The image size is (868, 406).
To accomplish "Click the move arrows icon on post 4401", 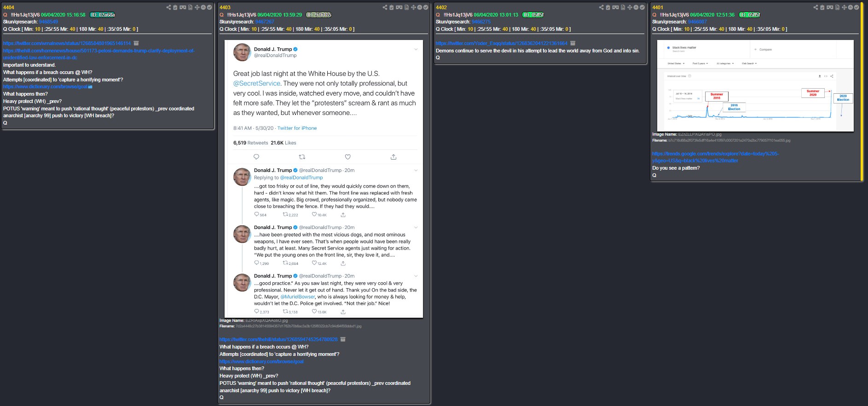I will tap(844, 7).
